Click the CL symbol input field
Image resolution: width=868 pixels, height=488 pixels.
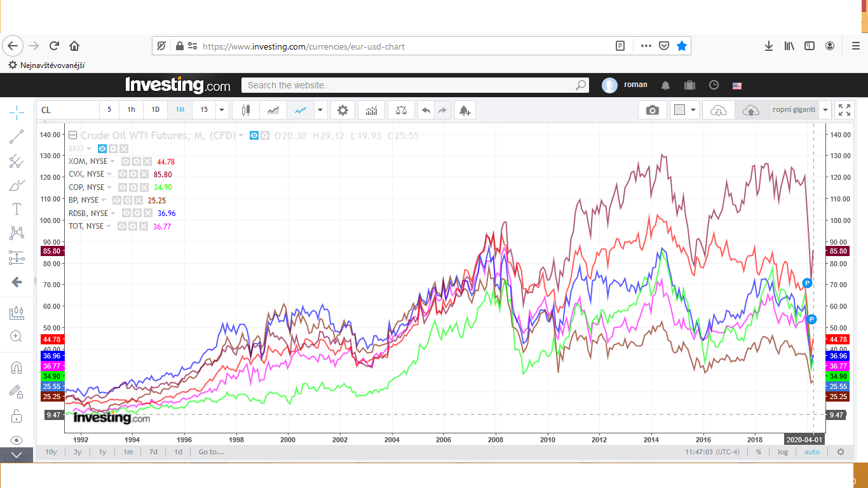pos(68,110)
